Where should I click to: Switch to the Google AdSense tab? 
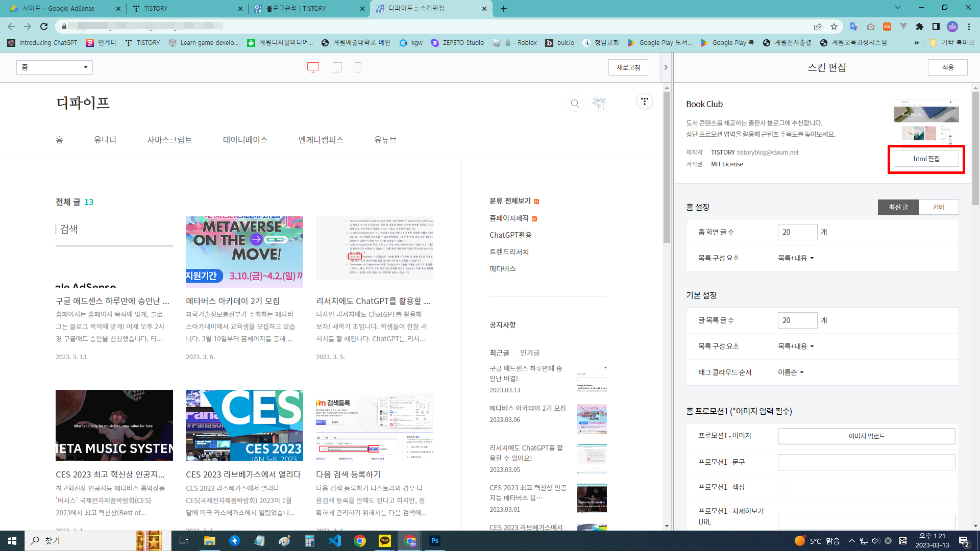click(65, 9)
